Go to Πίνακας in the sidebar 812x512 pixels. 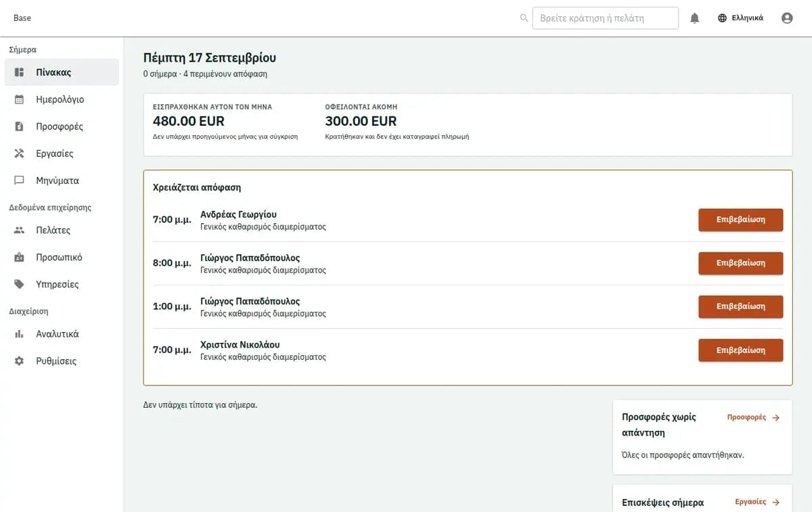click(x=62, y=72)
